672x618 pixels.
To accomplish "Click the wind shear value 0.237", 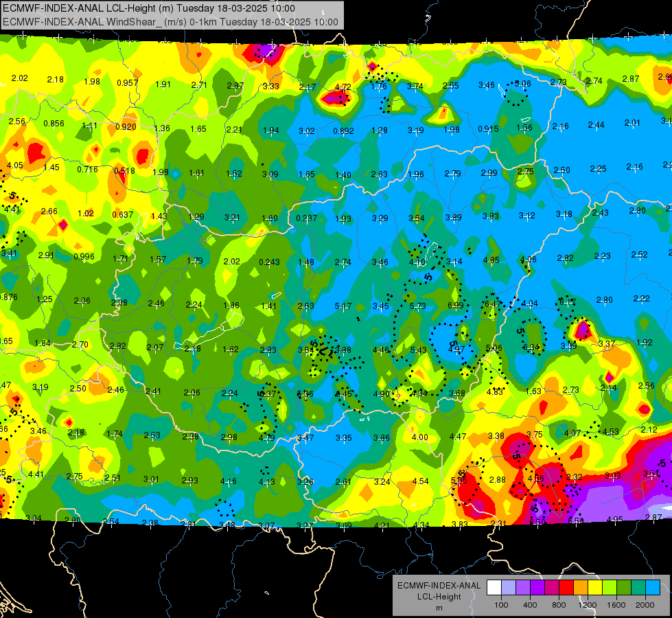I will tap(307, 218).
